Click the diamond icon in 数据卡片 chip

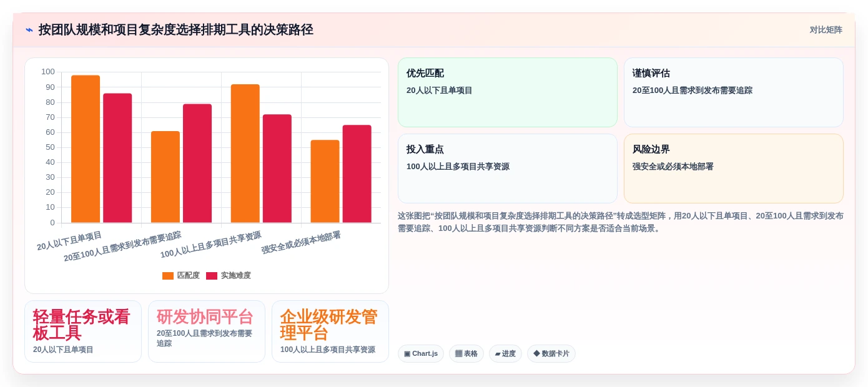(536, 354)
